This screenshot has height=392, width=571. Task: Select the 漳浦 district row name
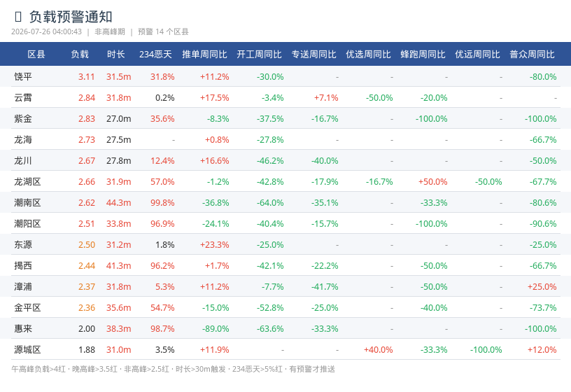(x=23, y=287)
